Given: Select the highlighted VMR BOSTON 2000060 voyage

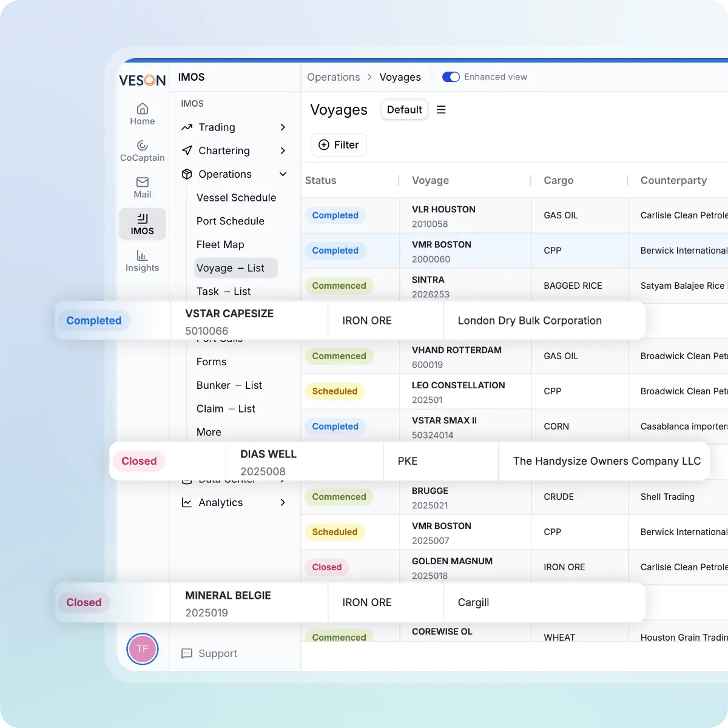Looking at the screenshot, I should tap(441, 251).
